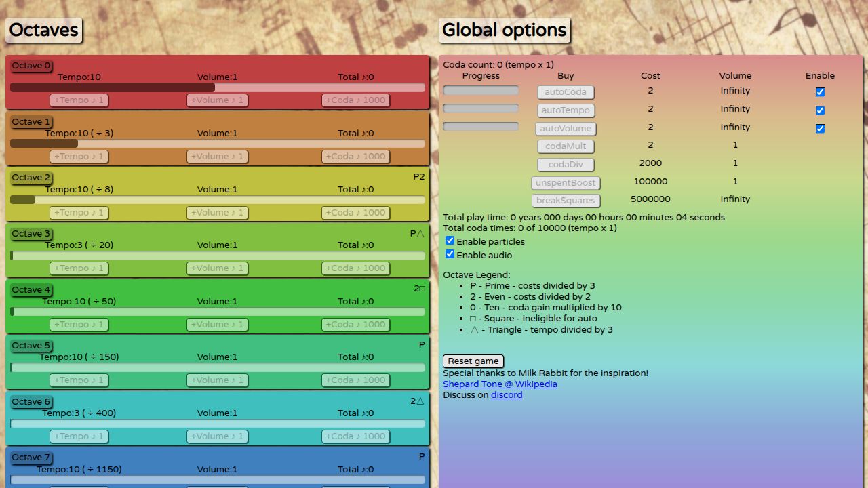
Task: Add tempo to Octave 0
Action: tap(79, 100)
